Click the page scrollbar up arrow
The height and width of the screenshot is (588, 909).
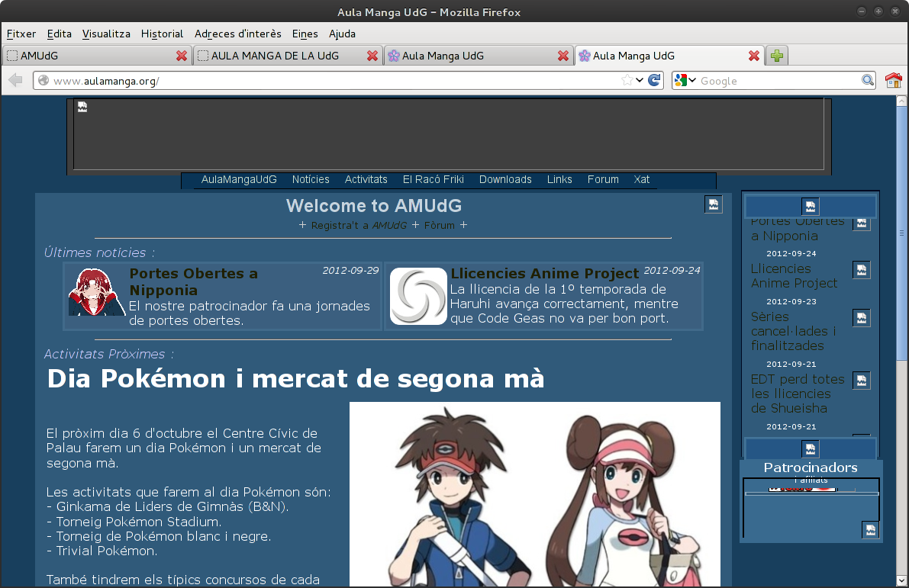[901, 101]
